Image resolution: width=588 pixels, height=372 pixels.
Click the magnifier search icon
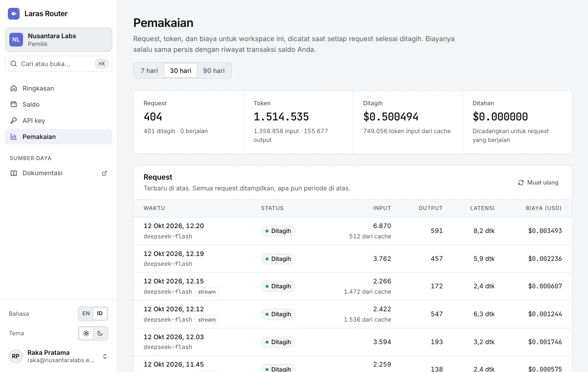click(14, 64)
